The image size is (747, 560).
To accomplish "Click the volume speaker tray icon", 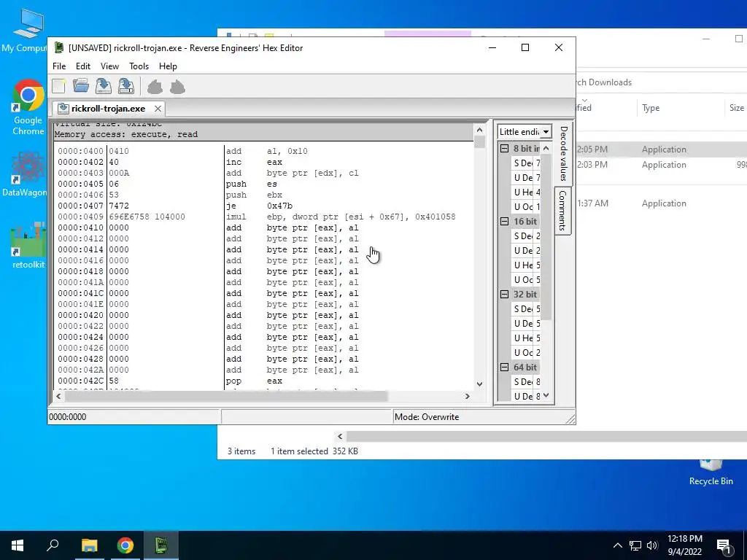I will 652,545.
